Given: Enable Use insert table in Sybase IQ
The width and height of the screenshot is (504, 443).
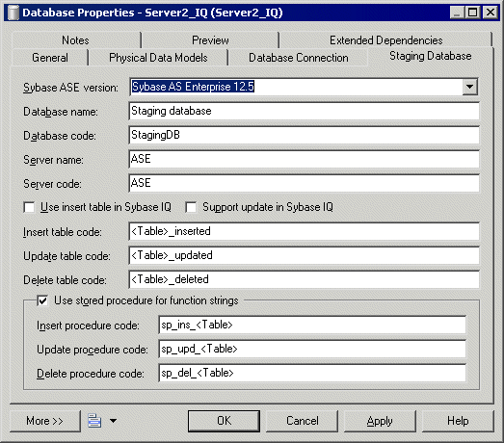Looking at the screenshot, I should (29, 207).
